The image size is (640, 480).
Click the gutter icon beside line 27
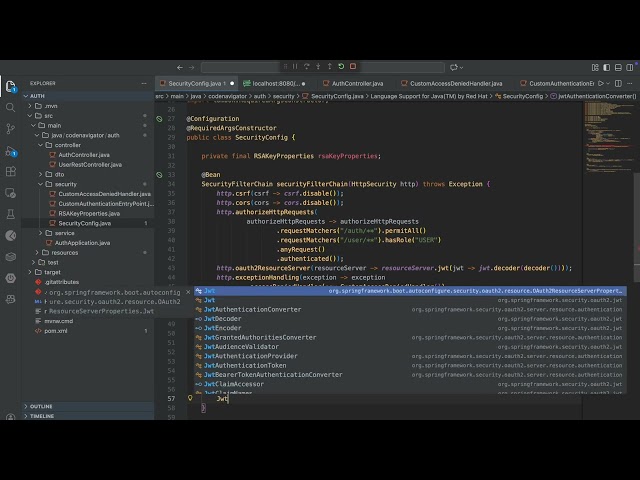click(x=159, y=119)
